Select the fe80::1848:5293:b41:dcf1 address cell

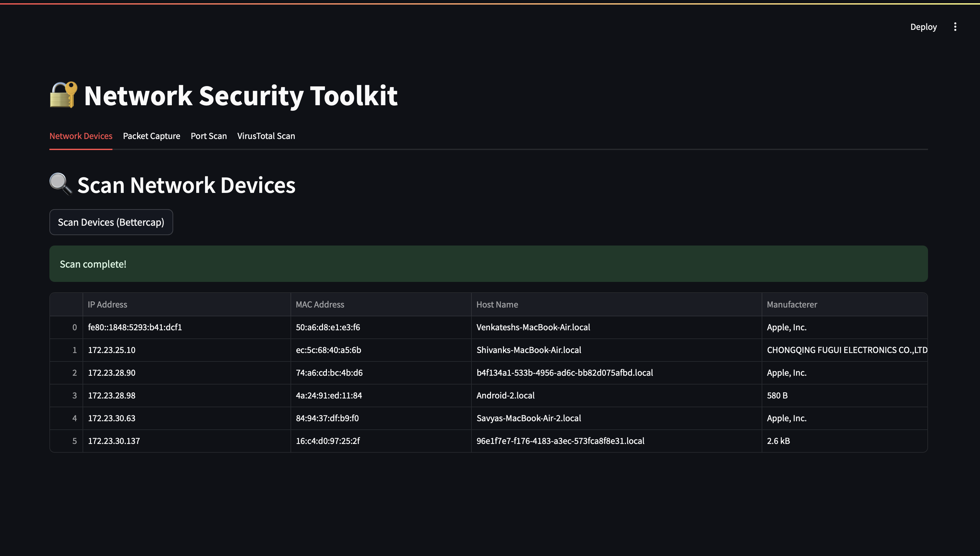click(x=135, y=327)
